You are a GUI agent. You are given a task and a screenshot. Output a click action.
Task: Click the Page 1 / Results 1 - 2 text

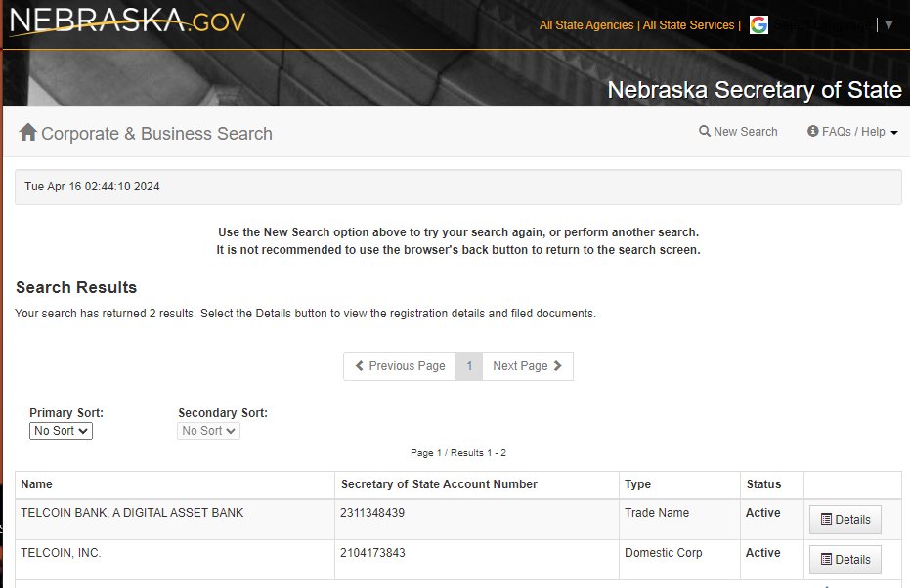(x=458, y=453)
